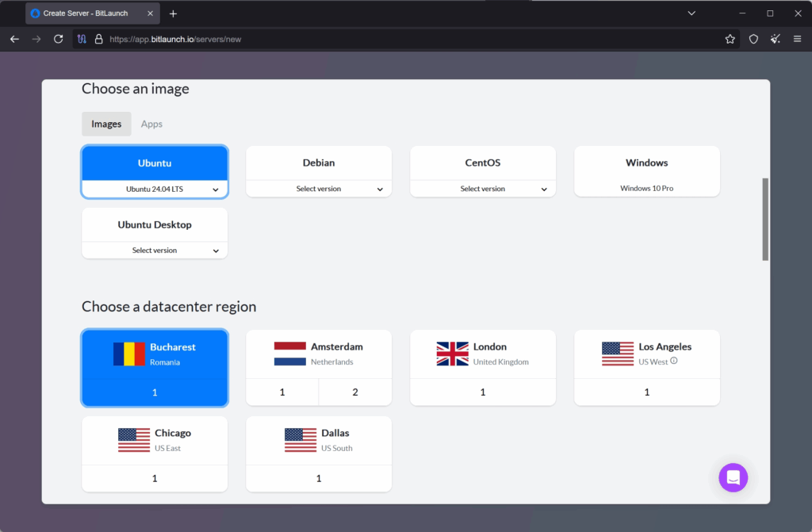812x532 pixels.
Task: Select the Debian image
Action: (319, 163)
